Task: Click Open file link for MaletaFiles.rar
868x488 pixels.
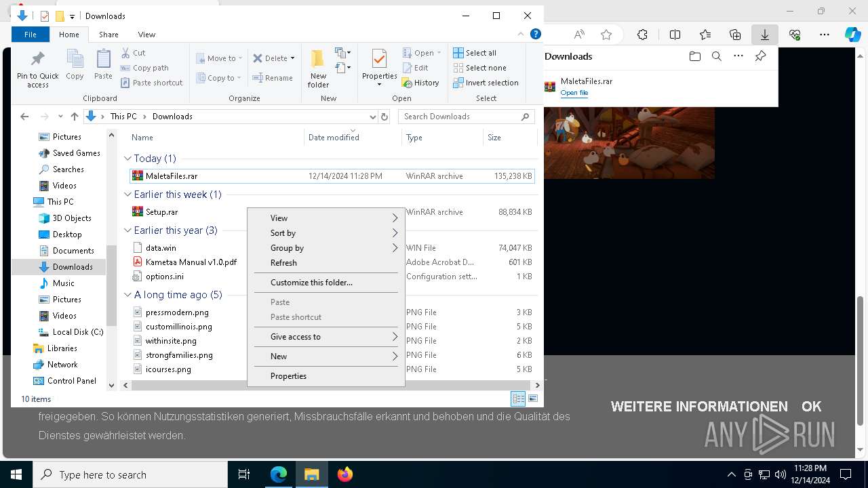Action: pos(574,93)
